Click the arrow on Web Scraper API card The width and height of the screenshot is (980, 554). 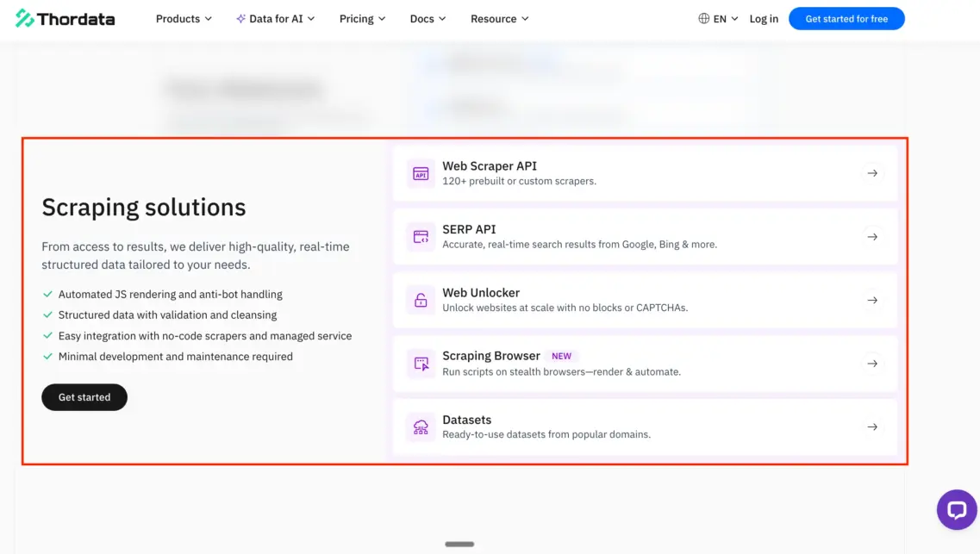pyautogui.click(x=872, y=173)
